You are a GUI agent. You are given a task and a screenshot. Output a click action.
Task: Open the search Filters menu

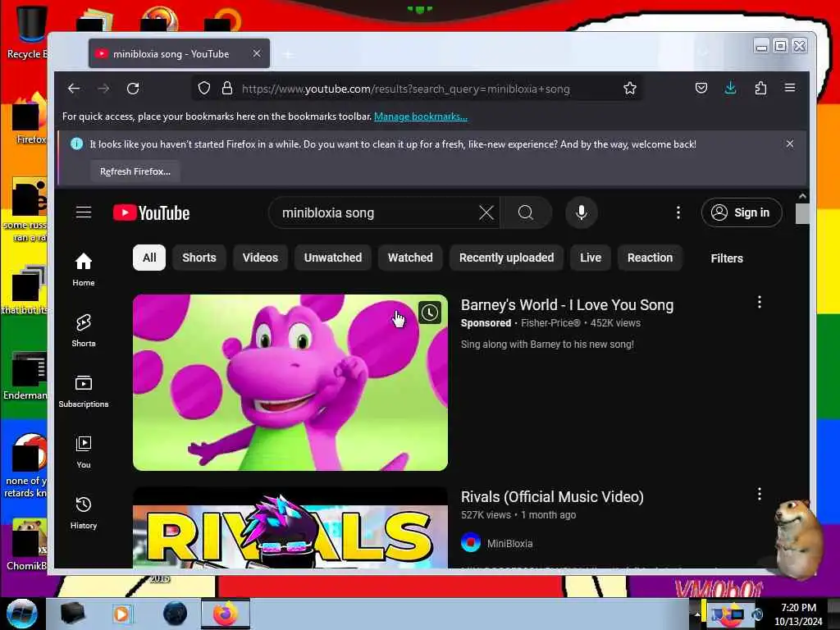727,258
